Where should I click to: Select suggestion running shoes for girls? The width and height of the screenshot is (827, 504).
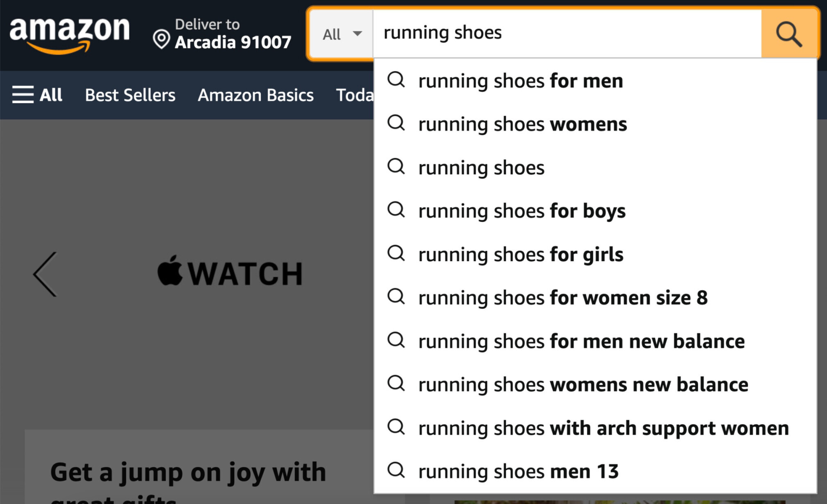pos(595,254)
